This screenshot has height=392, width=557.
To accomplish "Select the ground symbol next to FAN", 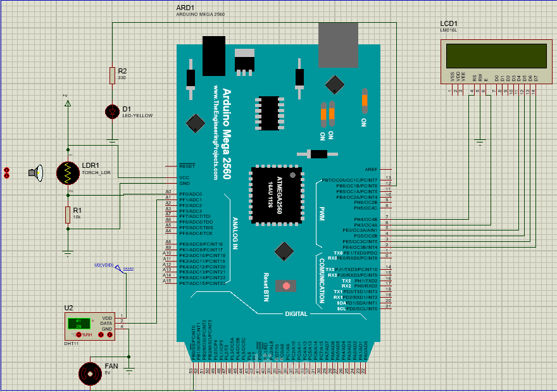I will (x=129, y=370).
